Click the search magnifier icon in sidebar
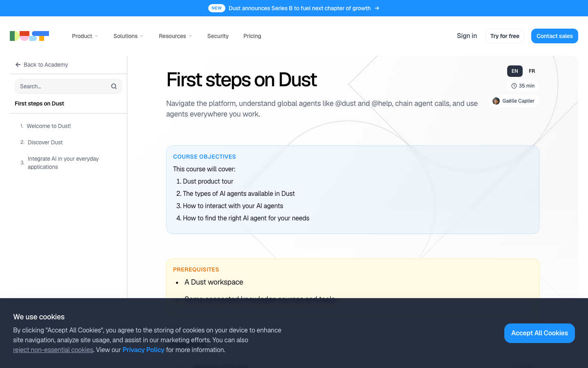This screenshot has width=588, height=368. tap(114, 86)
